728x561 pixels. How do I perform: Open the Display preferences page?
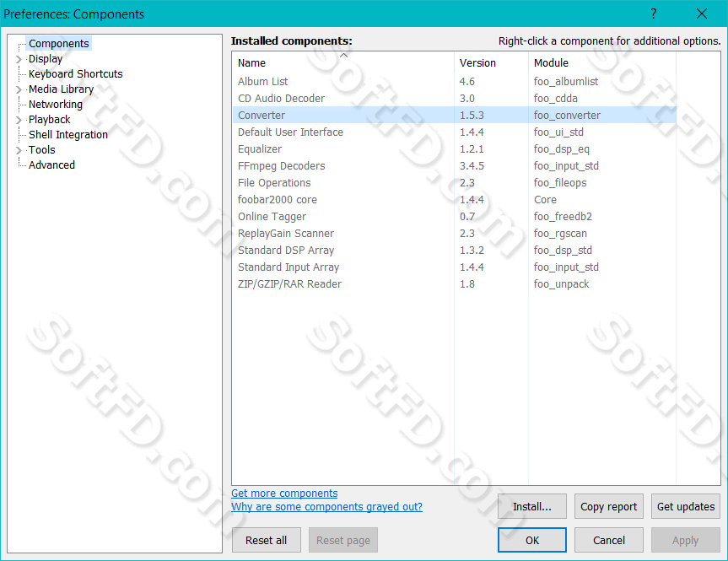(x=46, y=58)
